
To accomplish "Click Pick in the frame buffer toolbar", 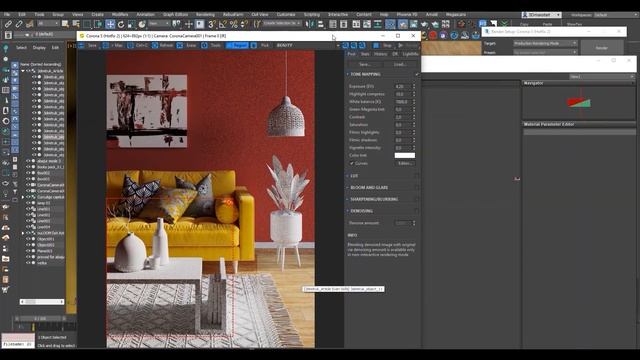I will point(260,45).
